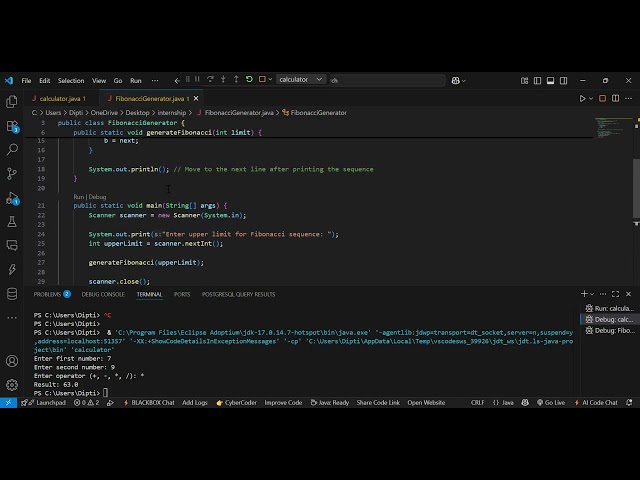Switch to the calculator.java tab

[59, 99]
